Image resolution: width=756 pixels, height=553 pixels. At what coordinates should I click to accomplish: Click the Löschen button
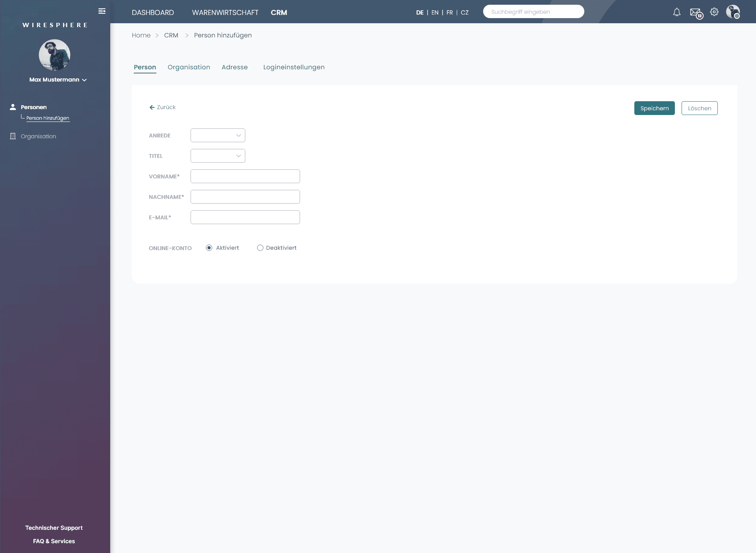coord(699,108)
